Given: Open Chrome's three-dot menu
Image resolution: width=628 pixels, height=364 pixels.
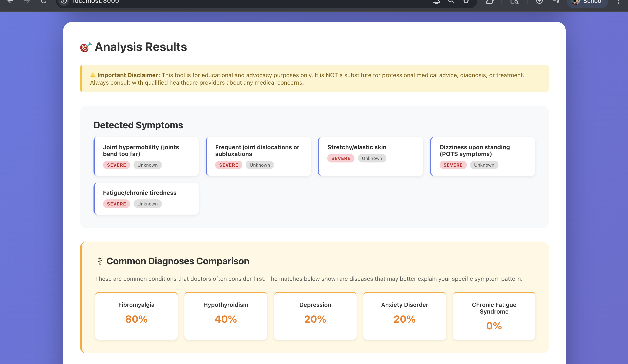Looking at the screenshot, I should pyautogui.click(x=618, y=2).
